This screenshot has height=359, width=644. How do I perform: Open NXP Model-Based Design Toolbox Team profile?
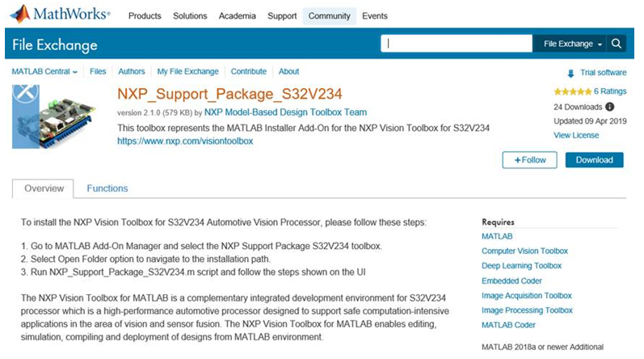click(285, 112)
